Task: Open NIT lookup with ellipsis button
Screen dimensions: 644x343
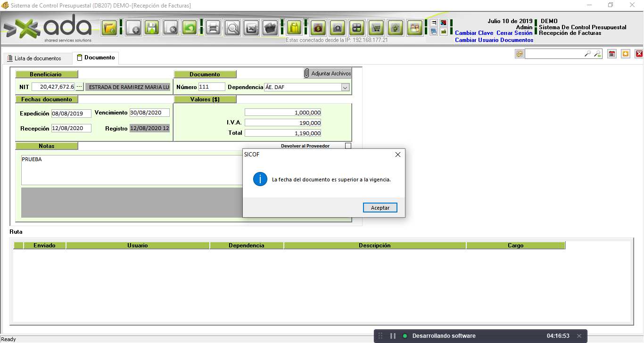Action: [x=79, y=87]
